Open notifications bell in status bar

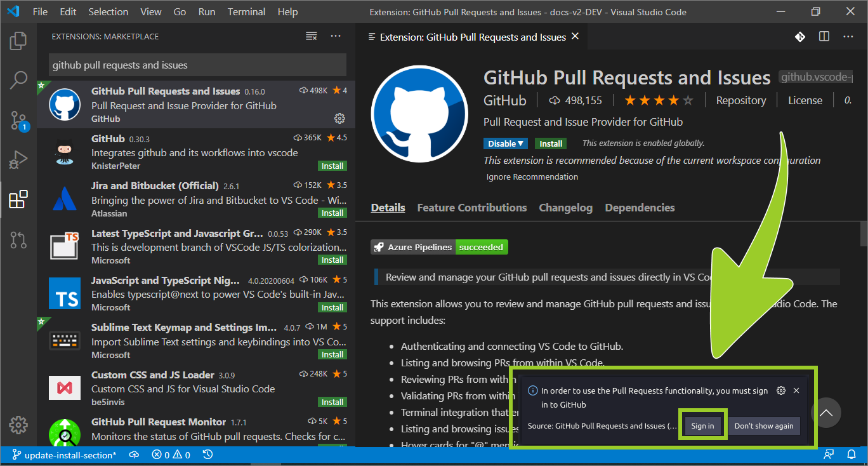tap(852, 455)
